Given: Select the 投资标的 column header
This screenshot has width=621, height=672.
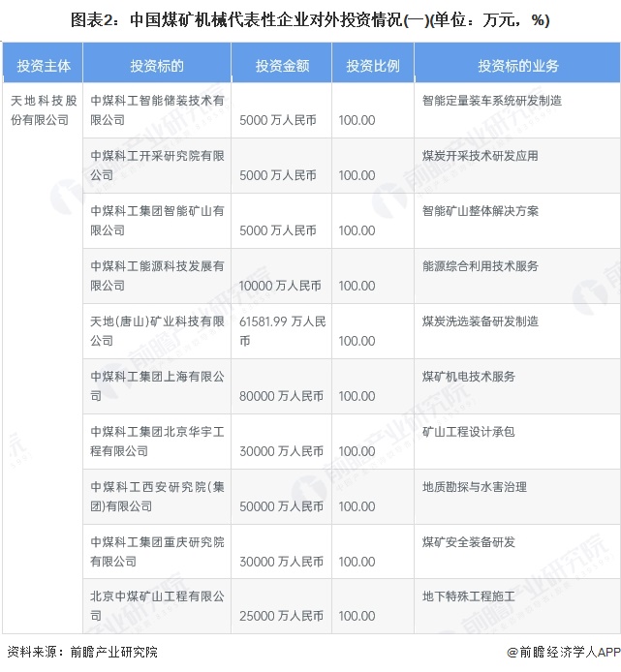Looking at the screenshot, I should pos(157,66).
